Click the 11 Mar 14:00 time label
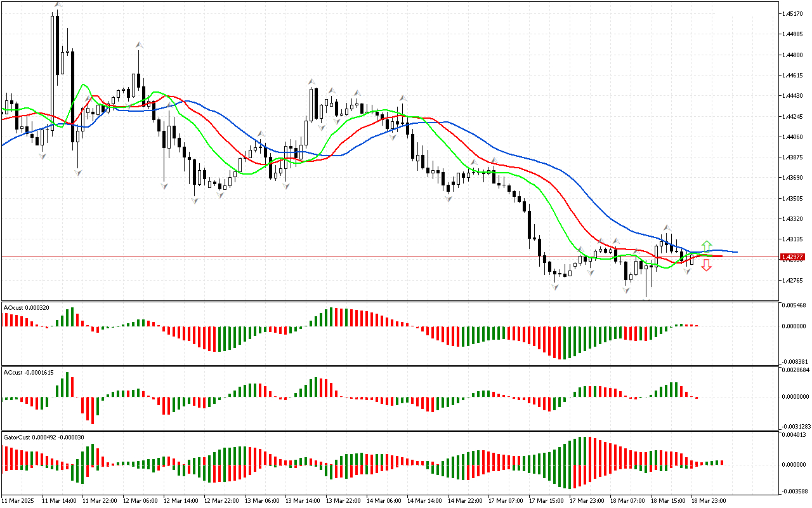 click(x=60, y=501)
